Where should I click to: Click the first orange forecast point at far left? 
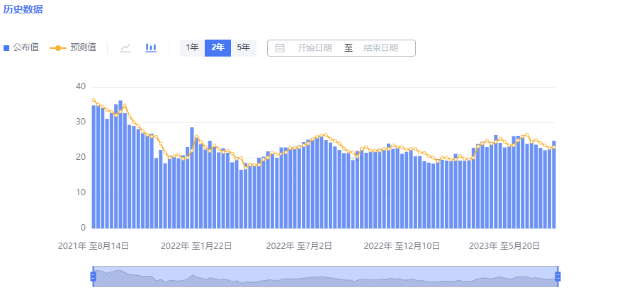(94, 100)
